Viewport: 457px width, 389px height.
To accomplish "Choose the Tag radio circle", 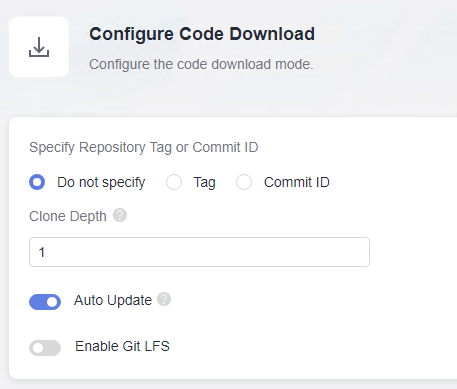I will click(174, 182).
